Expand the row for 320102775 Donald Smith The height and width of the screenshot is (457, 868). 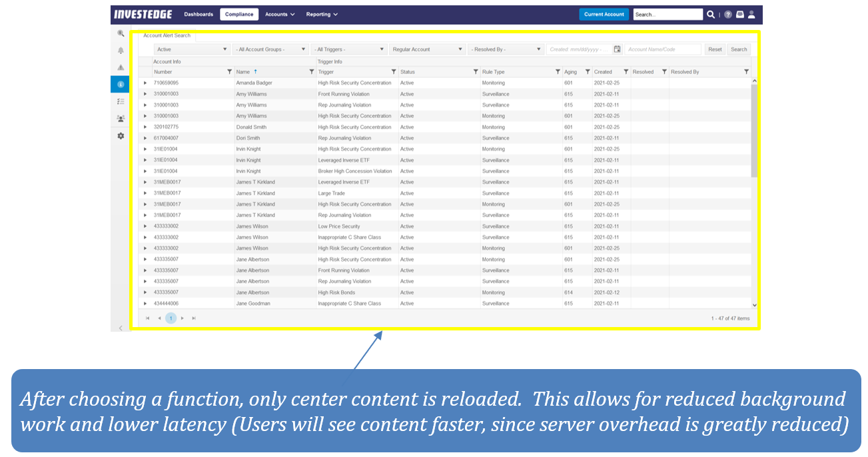[145, 127]
